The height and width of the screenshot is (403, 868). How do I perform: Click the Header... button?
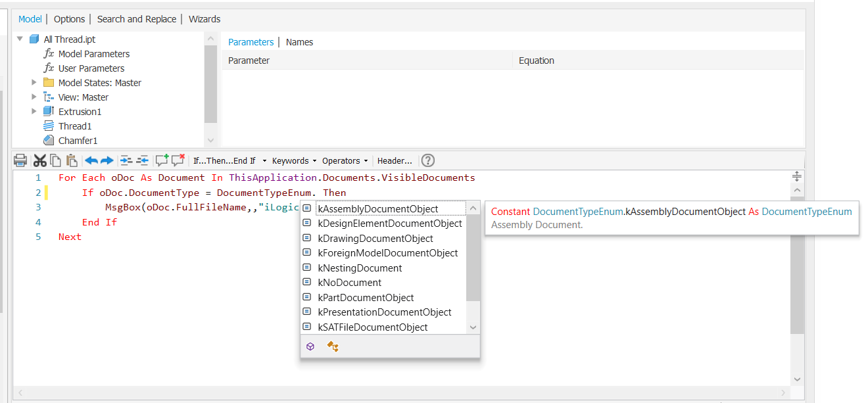395,160
